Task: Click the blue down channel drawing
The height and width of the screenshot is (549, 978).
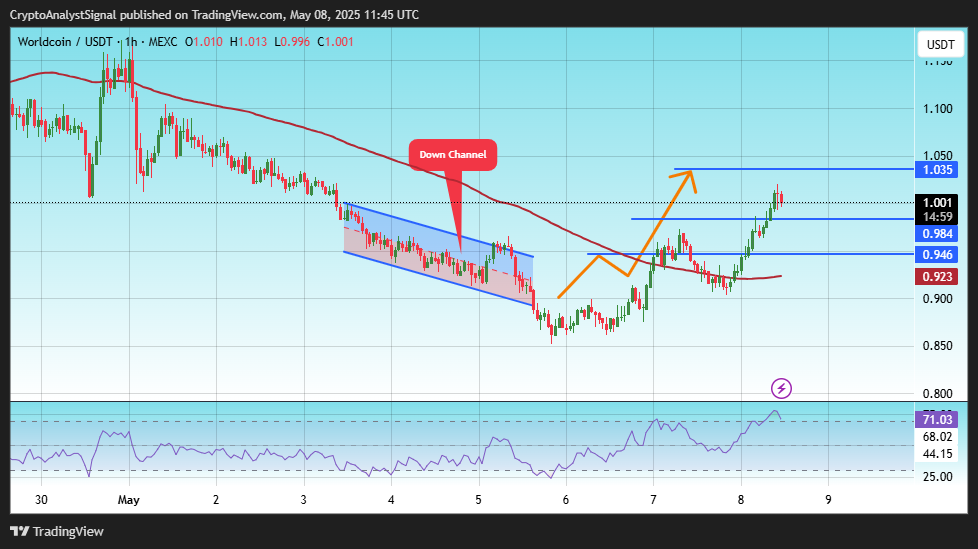Action: pos(438,254)
